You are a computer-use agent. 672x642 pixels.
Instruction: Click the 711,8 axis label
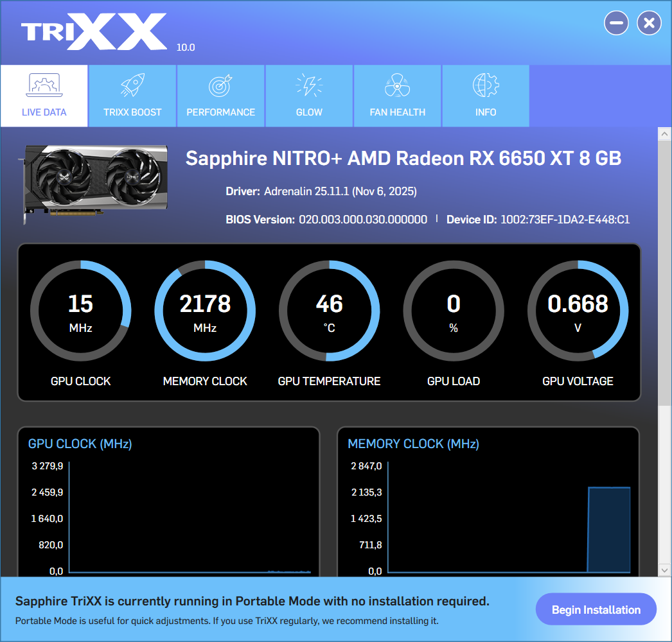click(370, 545)
